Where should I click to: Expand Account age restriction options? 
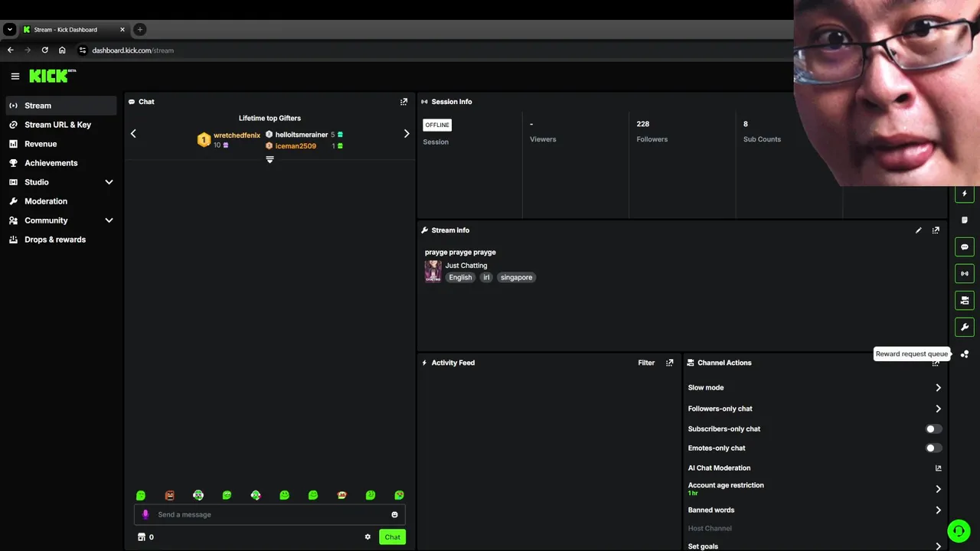click(x=938, y=489)
